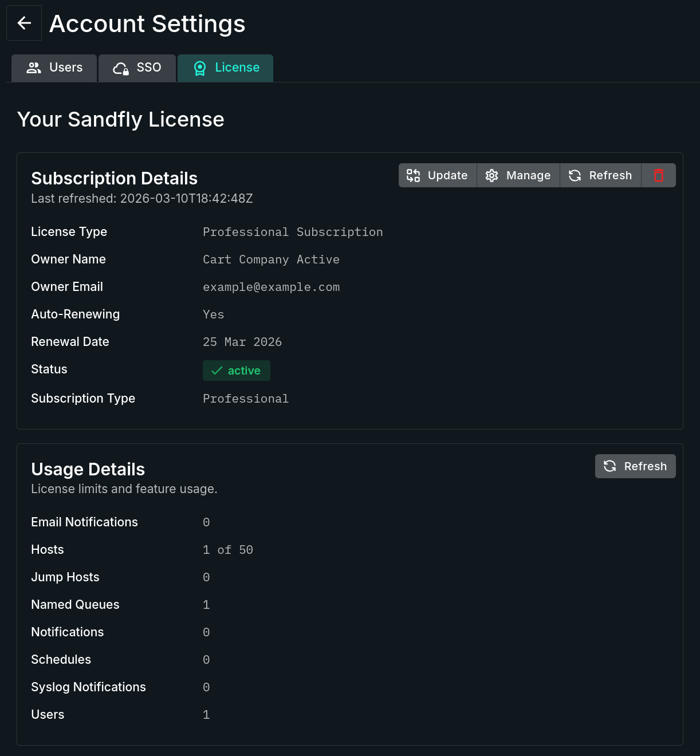Click the Last refreshed timestamp text
Screen dimensions: 700x756
coord(142,199)
